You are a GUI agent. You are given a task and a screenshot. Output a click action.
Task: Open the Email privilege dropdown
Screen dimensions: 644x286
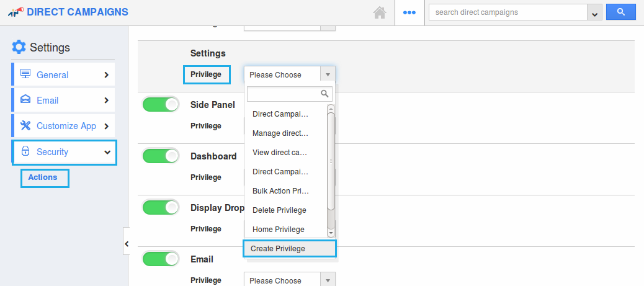289,280
